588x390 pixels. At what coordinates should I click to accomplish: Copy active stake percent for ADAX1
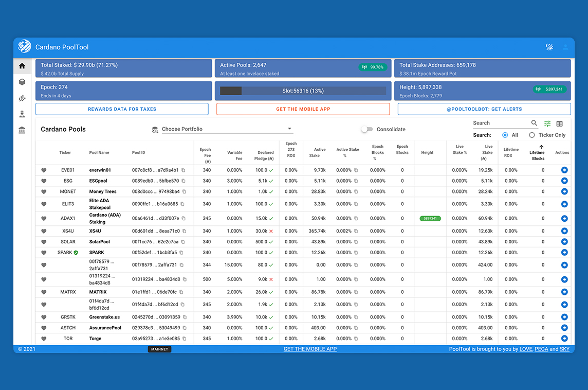tap(356, 219)
